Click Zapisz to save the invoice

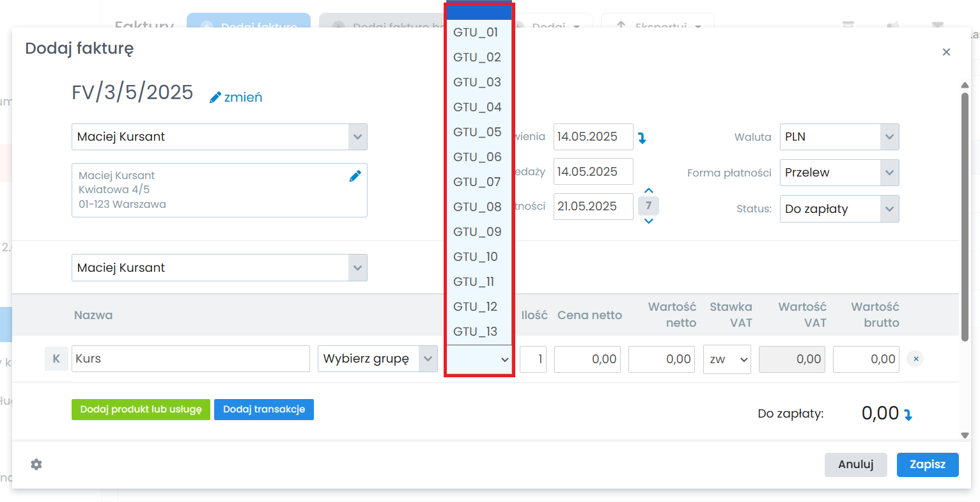(928, 465)
